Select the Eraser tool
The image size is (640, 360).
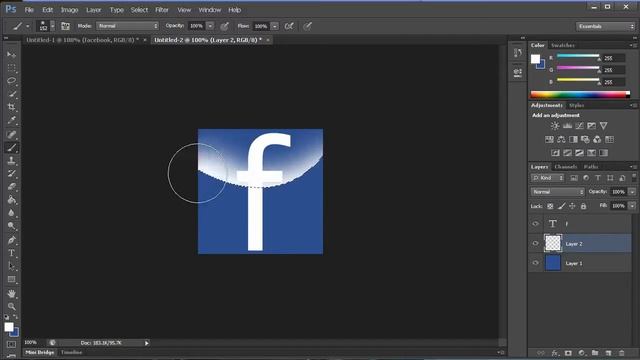11,187
